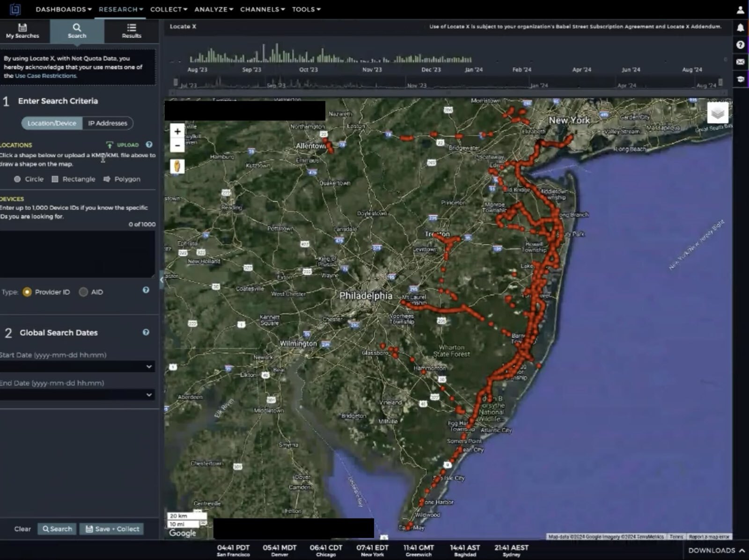749x560 pixels.
Task: Expand the End Date dropdown
Action: (149, 395)
